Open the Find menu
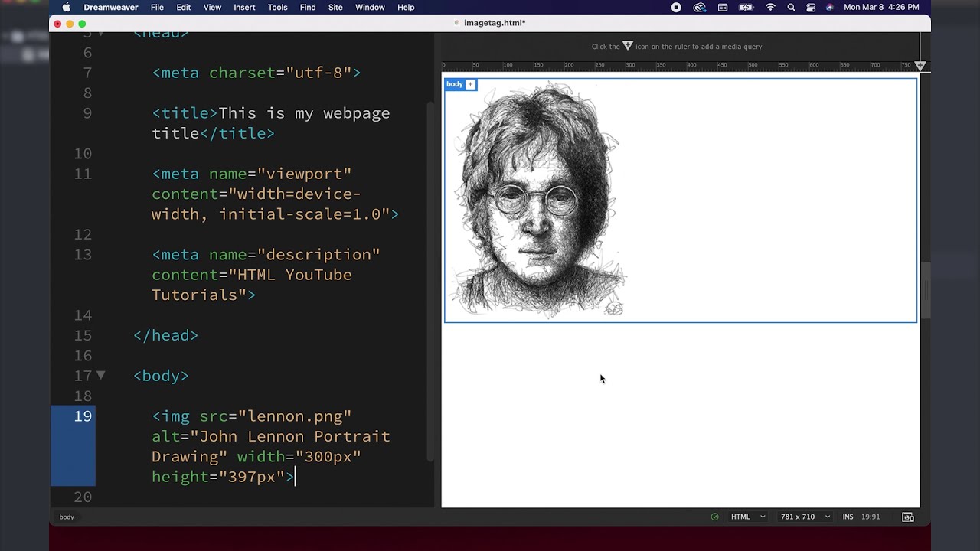 click(x=308, y=7)
